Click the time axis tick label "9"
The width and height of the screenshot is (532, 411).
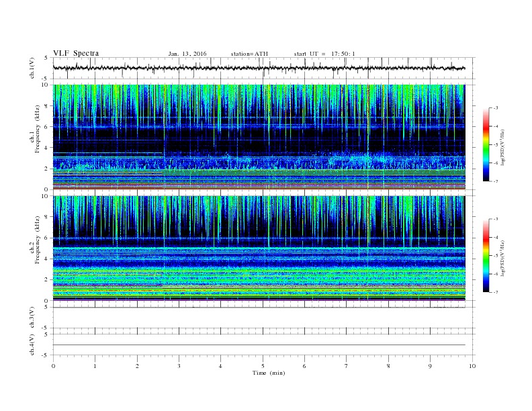point(430,366)
